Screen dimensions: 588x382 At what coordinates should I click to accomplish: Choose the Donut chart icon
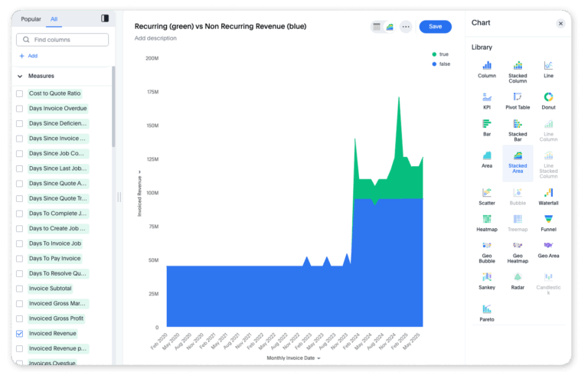[x=548, y=97]
